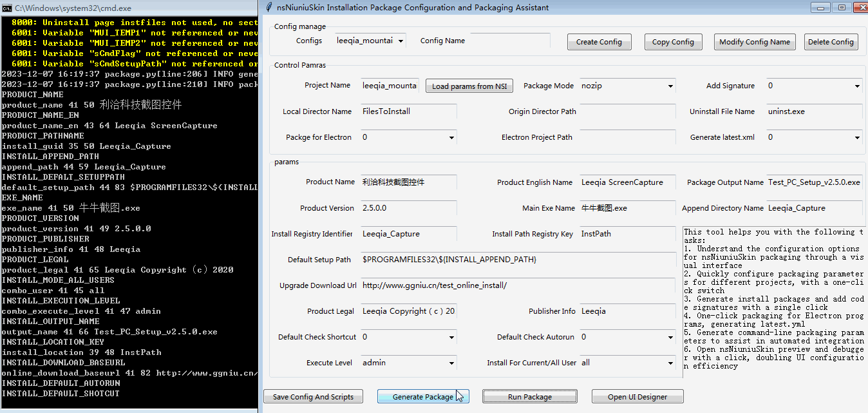Select the Product Legal field
The width and height of the screenshot is (868, 413).
click(409, 311)
